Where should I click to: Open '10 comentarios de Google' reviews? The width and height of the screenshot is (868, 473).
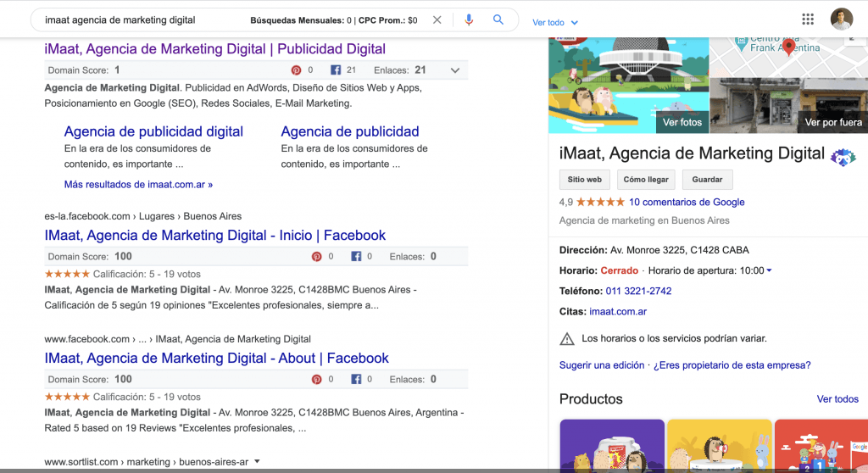(x=687, y=202)
